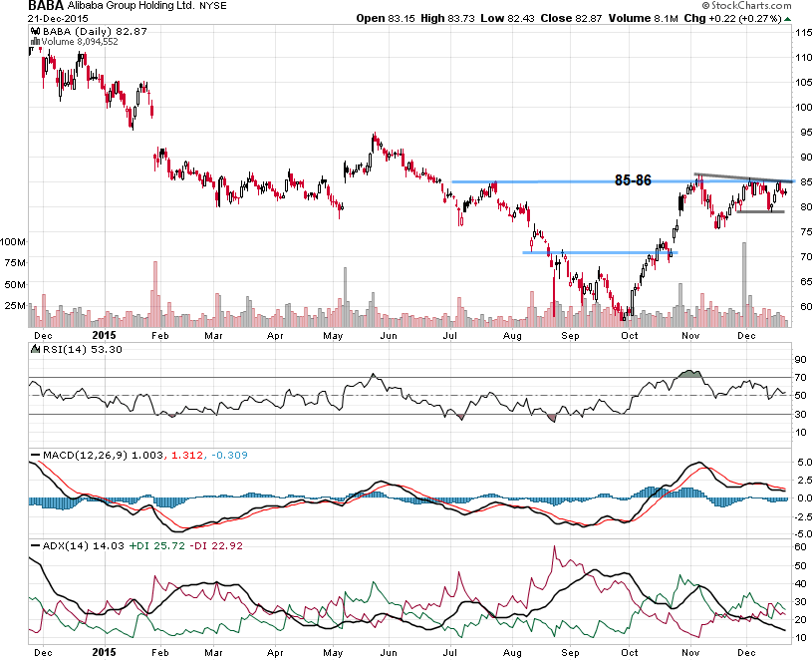Click the High 83.73 value
The width and height of the screenshot is (812, 660).
coord(447,18)
